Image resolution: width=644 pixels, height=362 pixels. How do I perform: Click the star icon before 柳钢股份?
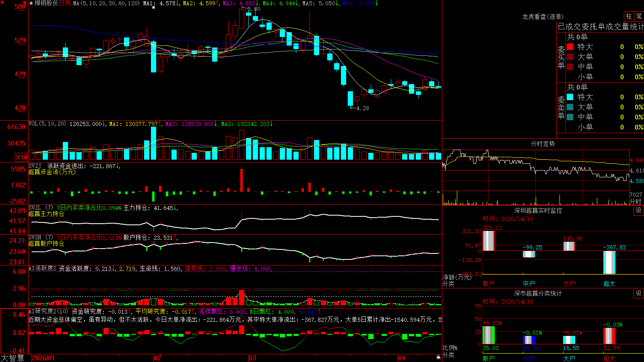point(31,3)
